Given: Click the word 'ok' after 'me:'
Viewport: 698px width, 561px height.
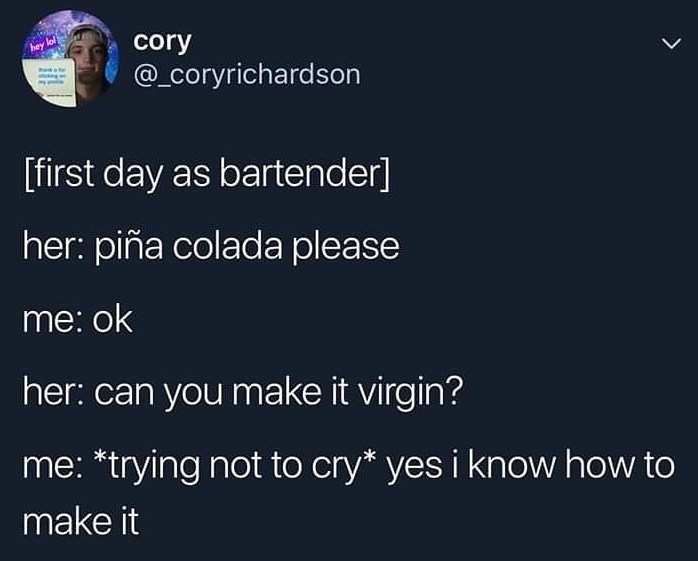Looking at the screenshot, I should [113, 319].
